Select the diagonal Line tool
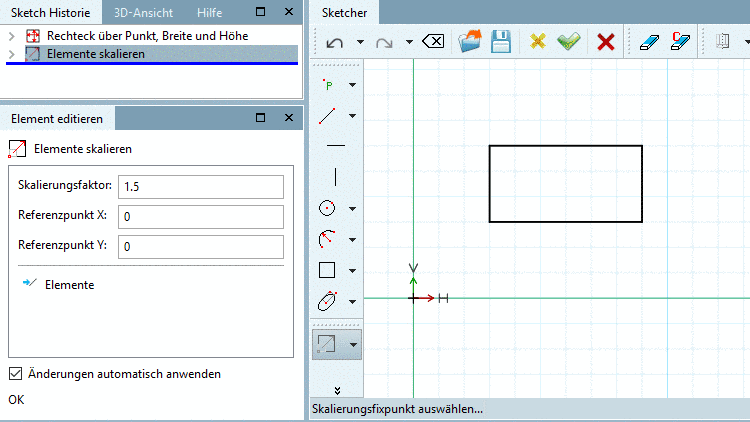 coord(328,116)
